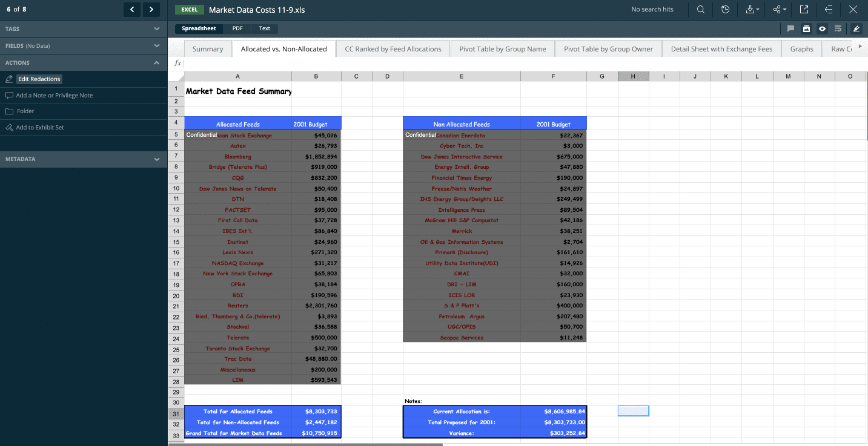Image resolution: width=868 pixels, height=446 pixels.
Task: Click the NASDAQ Exchange cell
Action: pyautogui.click(x=237, y=263)
